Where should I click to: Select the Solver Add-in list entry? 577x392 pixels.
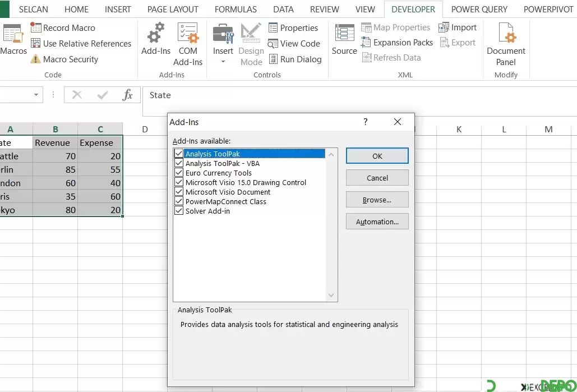[x=207, y=211]
